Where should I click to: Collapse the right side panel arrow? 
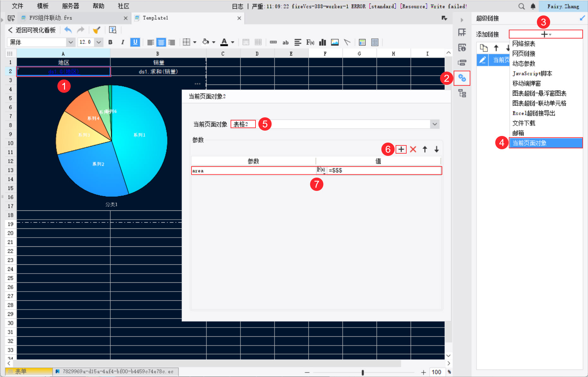point(462,20)
